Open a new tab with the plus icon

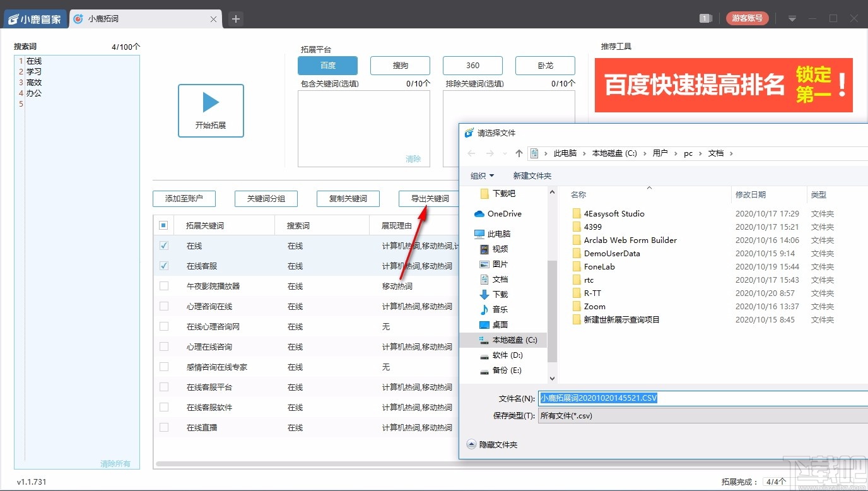pyautogui.click(x=235, y=18)
